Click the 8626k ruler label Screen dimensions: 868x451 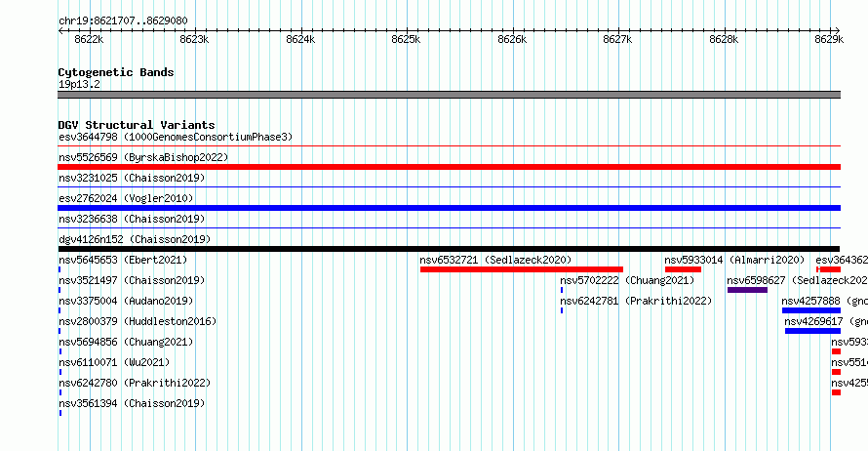pos(512,39)
